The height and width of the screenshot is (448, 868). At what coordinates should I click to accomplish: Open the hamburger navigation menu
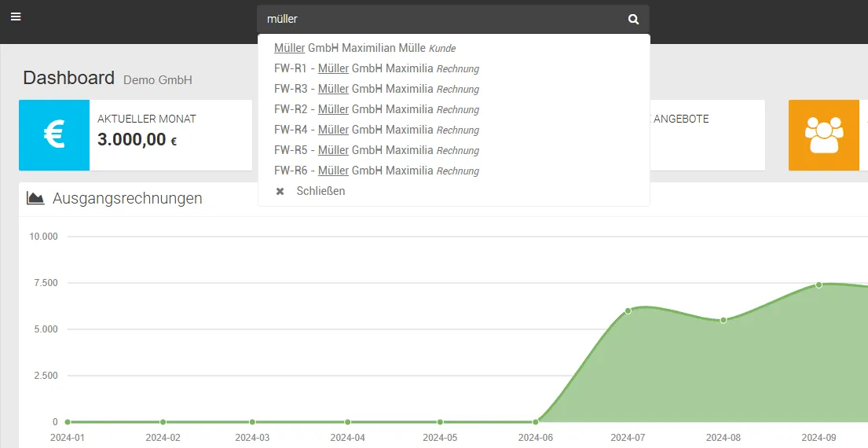pyautogui.click(x=16, y=17)
